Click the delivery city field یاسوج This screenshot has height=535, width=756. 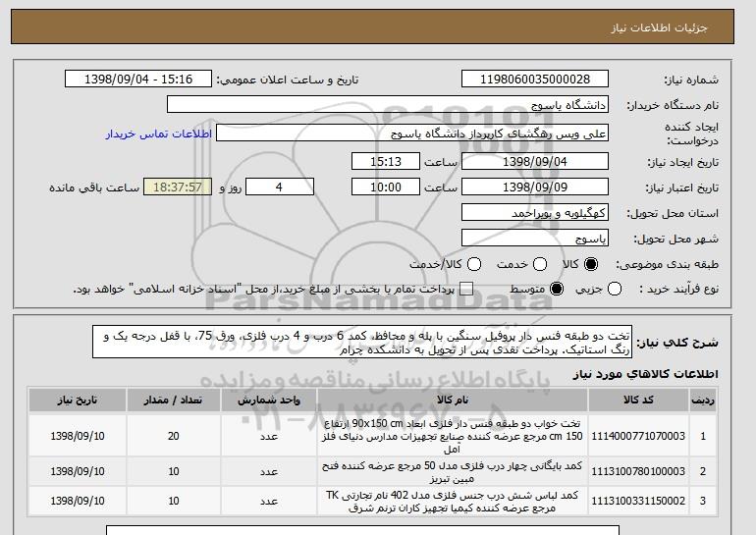535,239
